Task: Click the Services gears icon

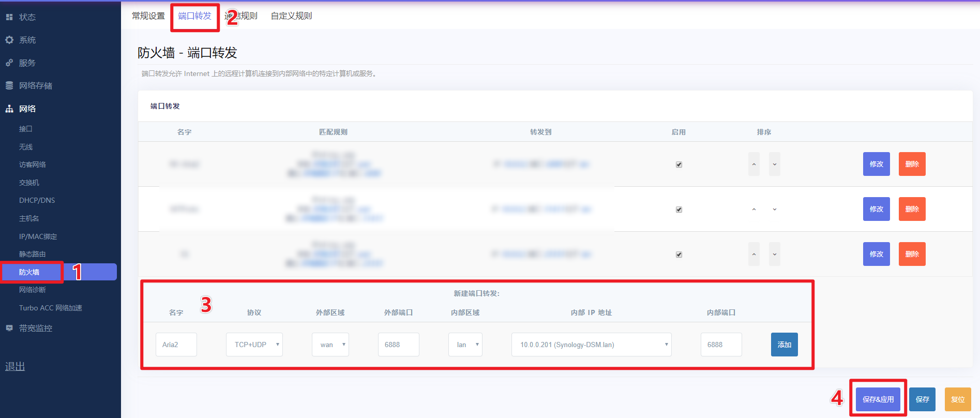Action: pyautogui.click(x=9, y=63)
